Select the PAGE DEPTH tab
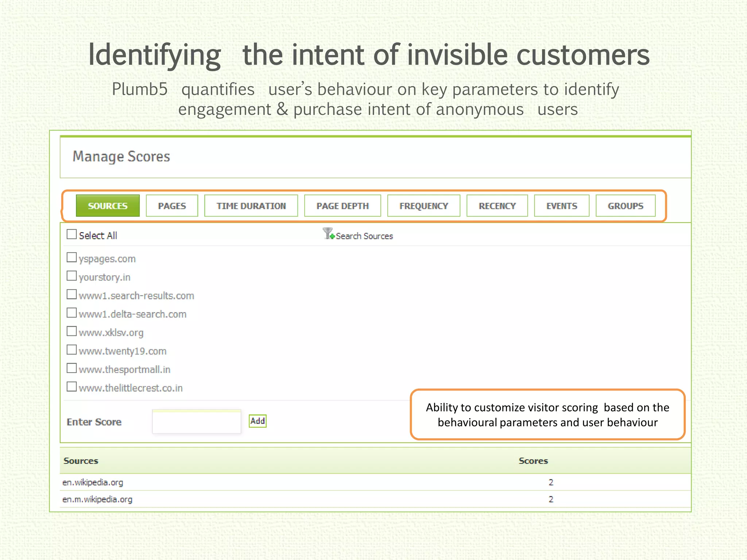Image resolution: width=747 pixels, height=560 pixels. click(x=342, y=206)
